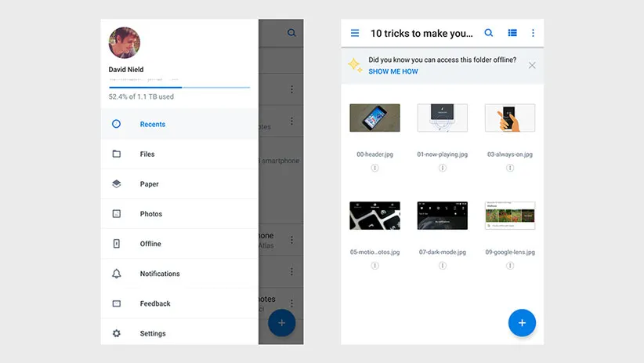Click the storage usage progress bar
This screenshot has height=363, width=644.
click(x=179, y=87)
